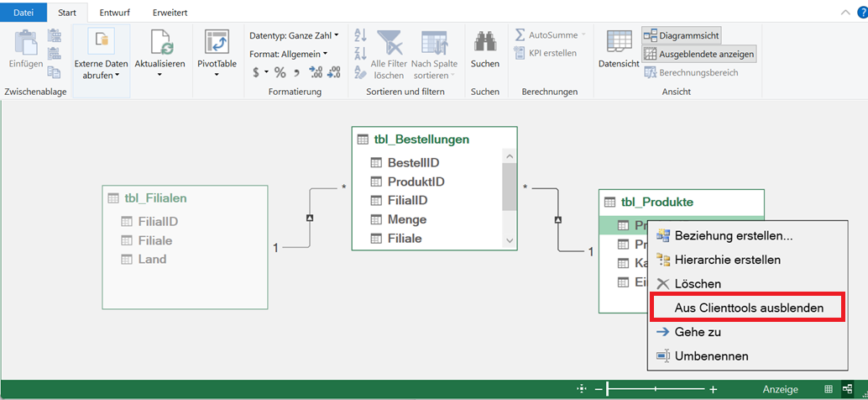Select relationship line between Filialen and Bestellungen

point(310,218)
